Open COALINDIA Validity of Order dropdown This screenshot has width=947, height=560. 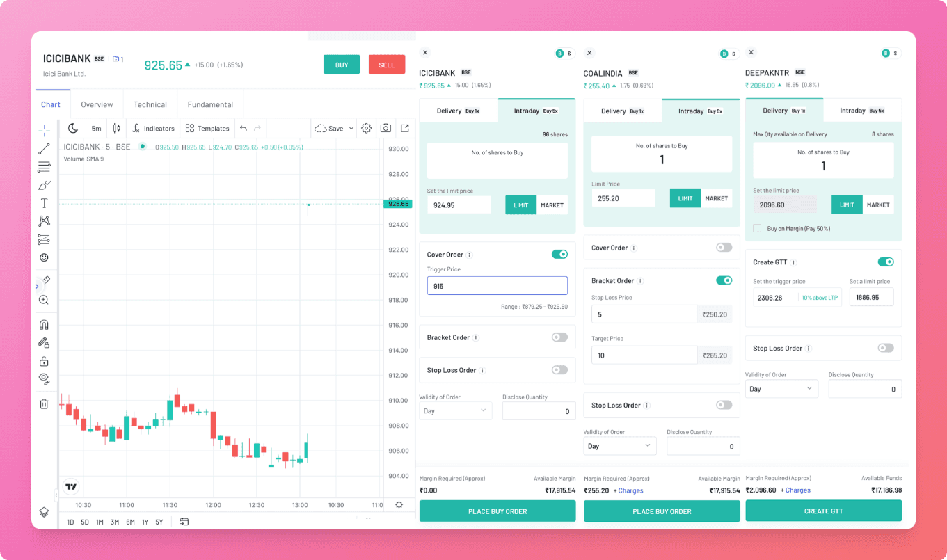(619, 446)
